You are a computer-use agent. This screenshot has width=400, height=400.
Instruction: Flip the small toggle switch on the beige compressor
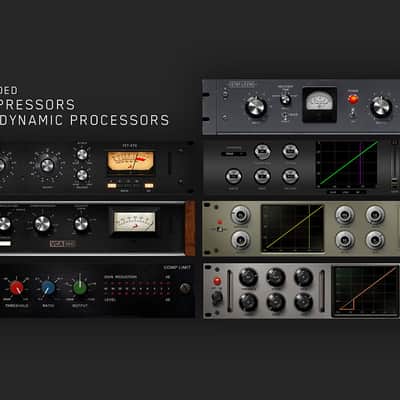tap(220, 230)
